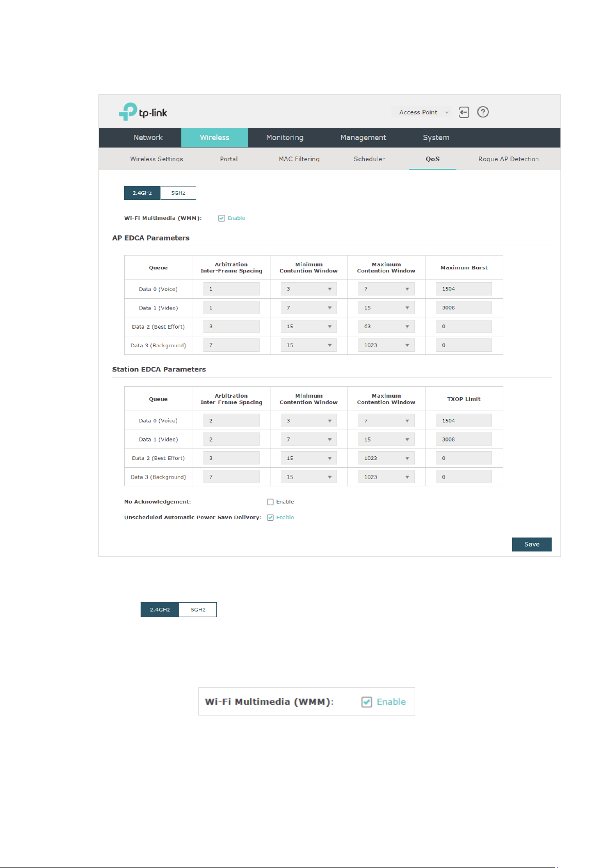The width and height of the screenshot is (614, 868).
Task: Go to the Monitoring tab
Action: 285,138
